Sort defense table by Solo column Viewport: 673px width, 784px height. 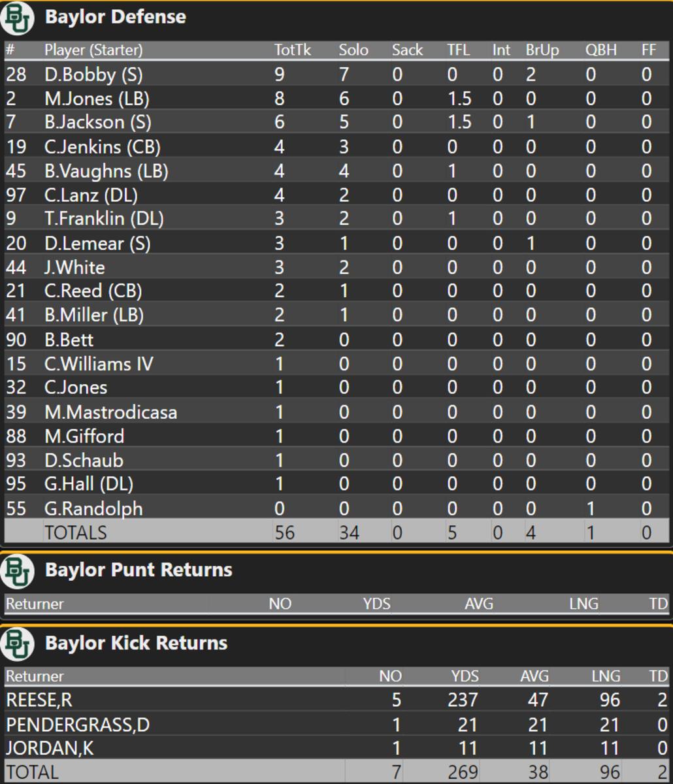point(353,50)
